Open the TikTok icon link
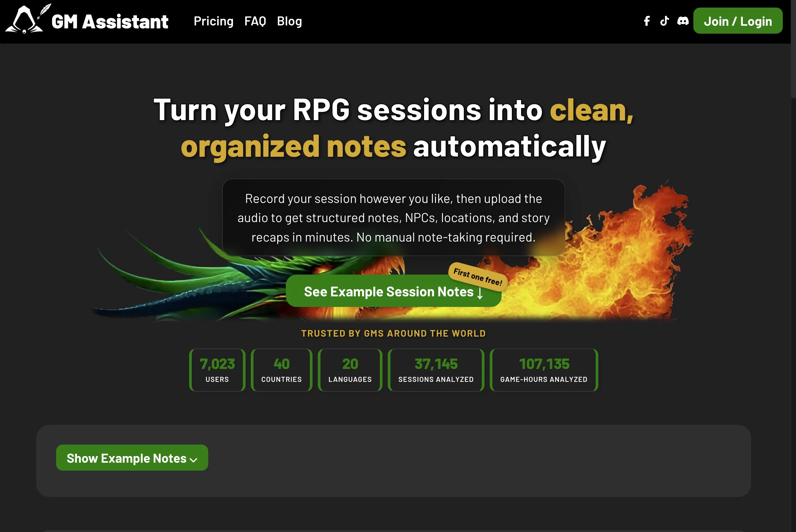 point(664,21)
